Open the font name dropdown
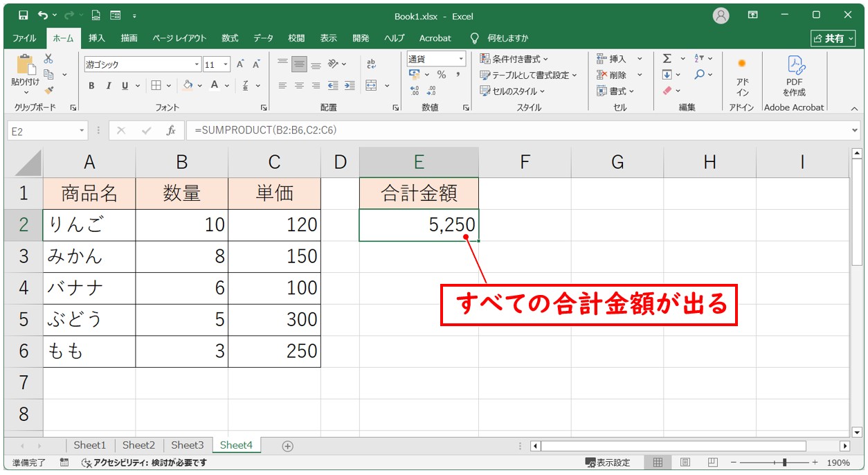 point(197,64)
